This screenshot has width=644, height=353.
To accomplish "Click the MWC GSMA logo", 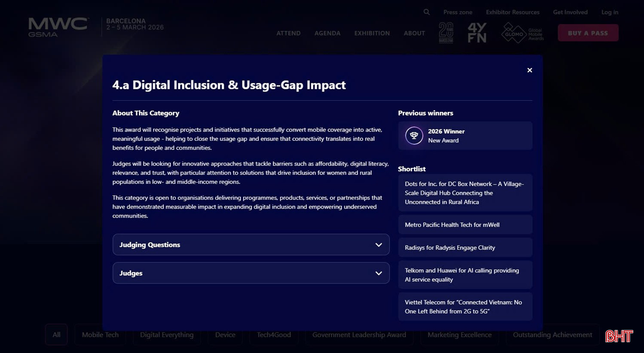I will [x=58, y=27].
